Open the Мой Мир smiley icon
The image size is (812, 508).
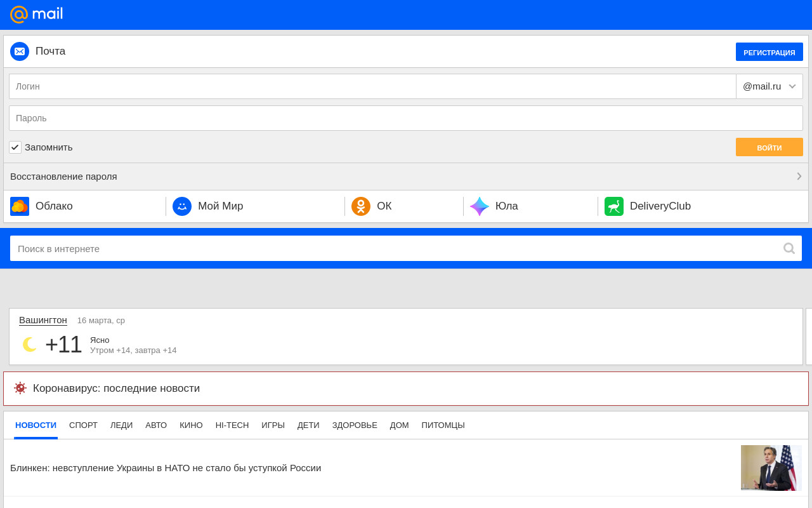(x=182, y=206)
